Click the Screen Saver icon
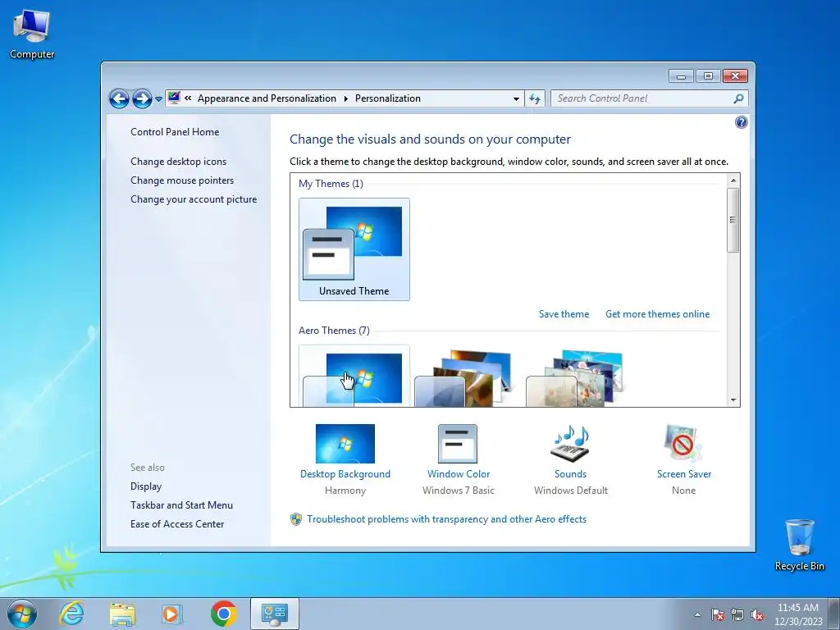 pos(683,444)
